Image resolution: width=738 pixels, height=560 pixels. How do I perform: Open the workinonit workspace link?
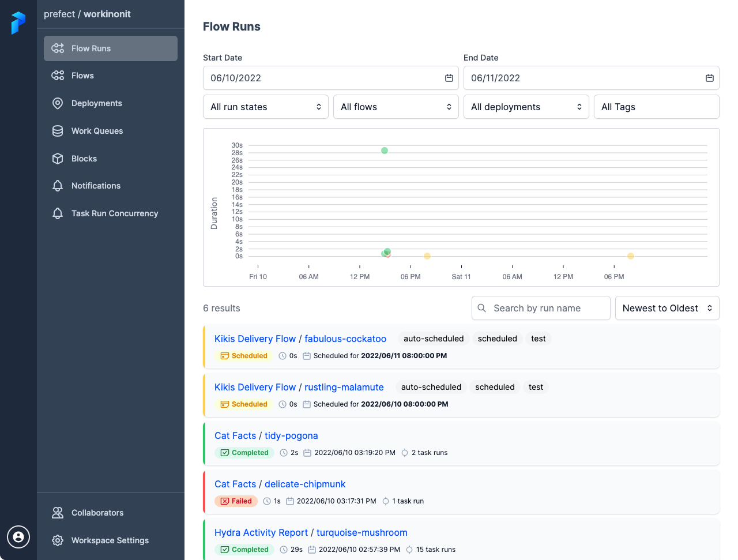pyautogui.click(x=107, y=14)
